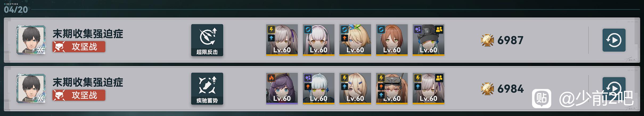Viewport: 644px width, 116px height.
Task: Click the 攻坚战 tag in the second row
Action: (79, 95)
